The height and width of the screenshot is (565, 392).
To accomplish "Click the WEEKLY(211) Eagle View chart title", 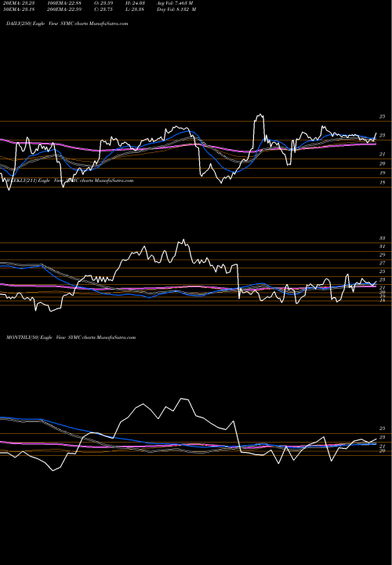I will 69,180.
